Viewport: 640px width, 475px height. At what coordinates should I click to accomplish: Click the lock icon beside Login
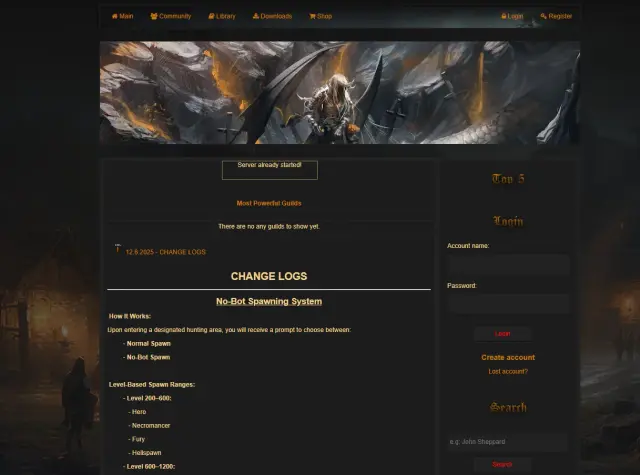(x=504, y=16)
